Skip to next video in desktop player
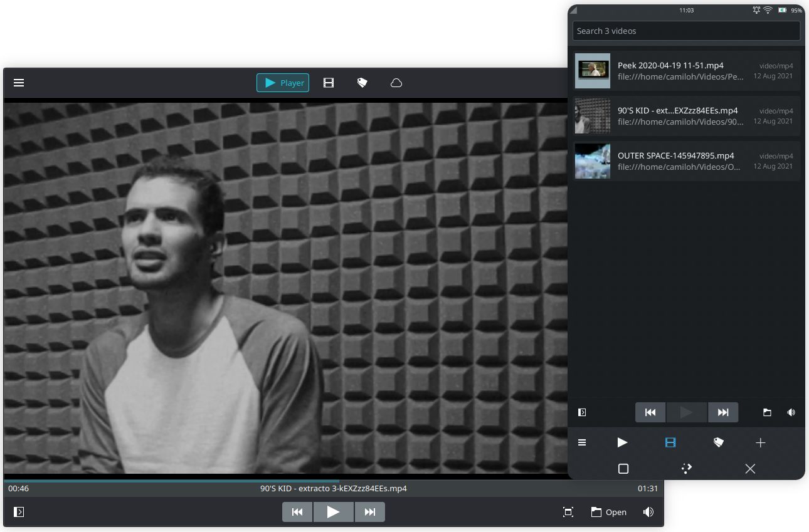Image resolution: width=809 pixels, height=532 pixels. [370, 512]
